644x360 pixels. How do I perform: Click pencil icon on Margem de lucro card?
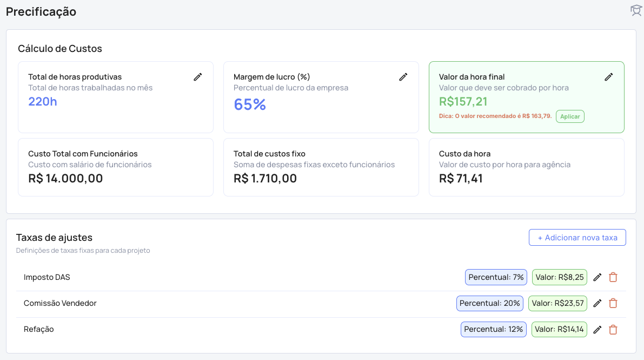[403, 77]
